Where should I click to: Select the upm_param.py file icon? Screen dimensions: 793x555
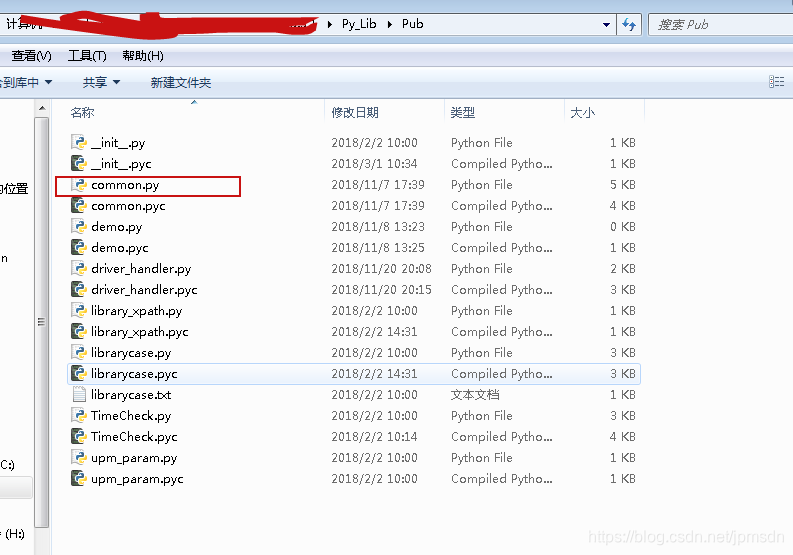pos(79,457)
